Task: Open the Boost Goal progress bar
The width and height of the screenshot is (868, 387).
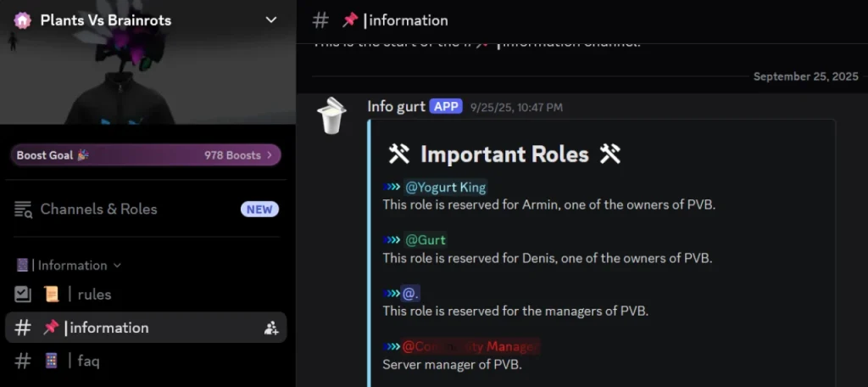Action: pos(146,155)
